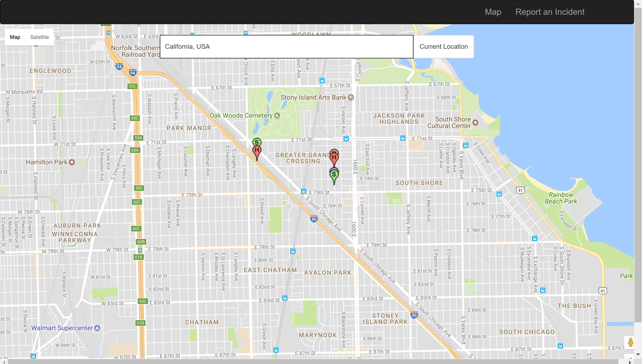The width and height of the screenshot is (642, 364).
Task: Click transit station icon on E 75th St
Action: click(303, 192)
